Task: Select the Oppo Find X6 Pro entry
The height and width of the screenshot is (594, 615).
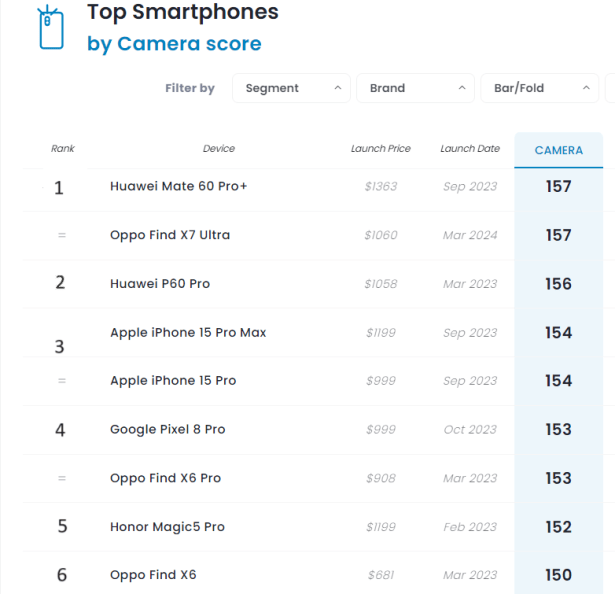Action: click(165, 478)
